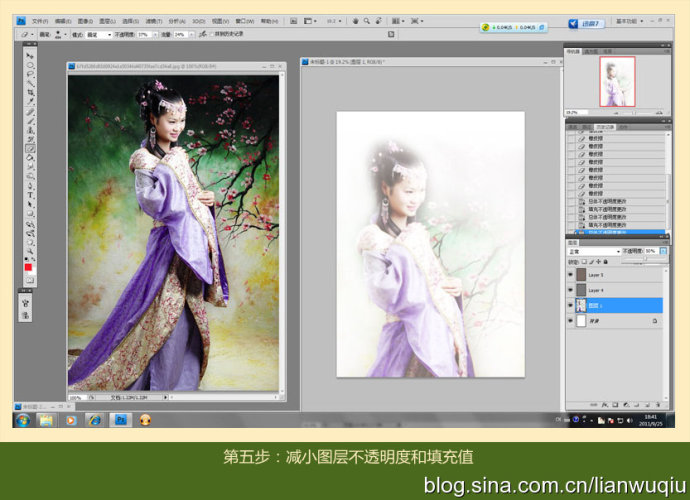Add layer style fx button
The image size is (690, 500).
605,404
